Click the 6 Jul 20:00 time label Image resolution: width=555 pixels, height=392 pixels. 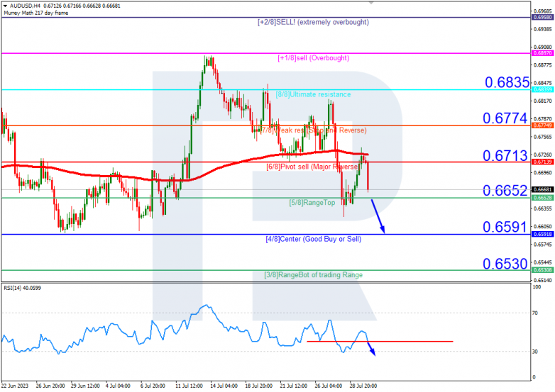point(153,386)
